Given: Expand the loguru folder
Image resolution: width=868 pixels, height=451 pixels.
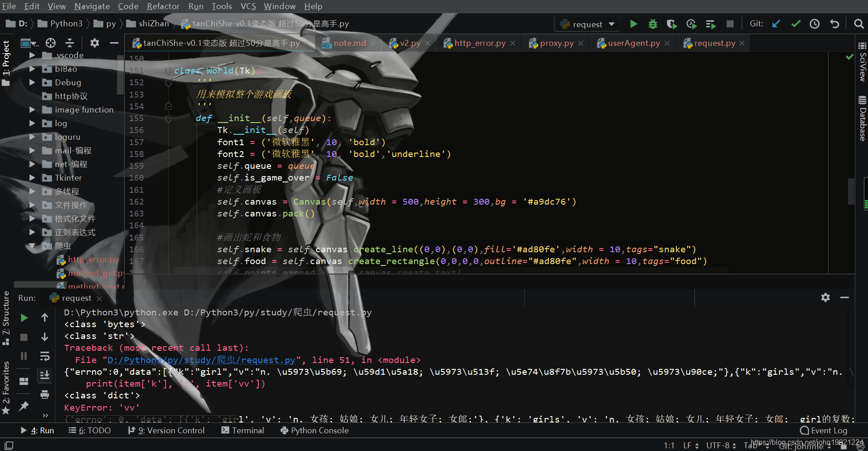Looking at the screenshot, I should tap(32, 137).
